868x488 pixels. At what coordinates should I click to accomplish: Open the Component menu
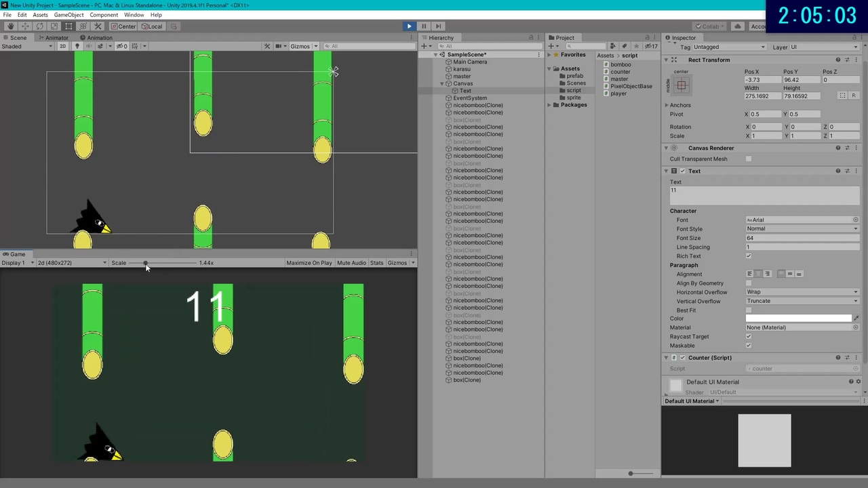pyautogui.click(x=104, y=15)
